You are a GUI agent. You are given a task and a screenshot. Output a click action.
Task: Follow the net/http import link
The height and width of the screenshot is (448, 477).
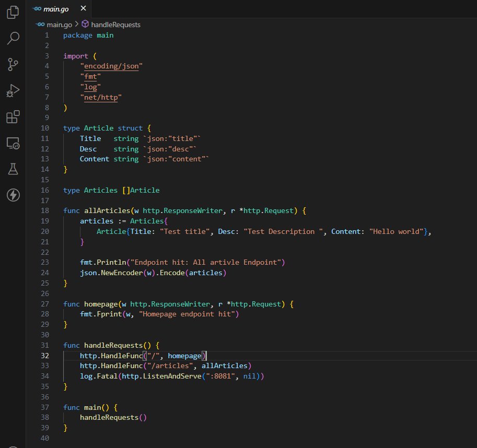[101, 97]
